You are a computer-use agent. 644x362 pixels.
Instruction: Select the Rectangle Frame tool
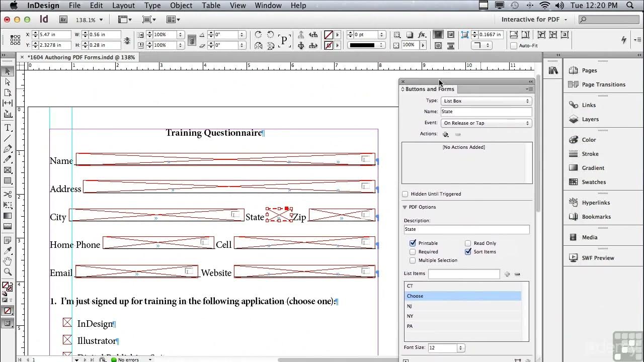click(8, 170)
